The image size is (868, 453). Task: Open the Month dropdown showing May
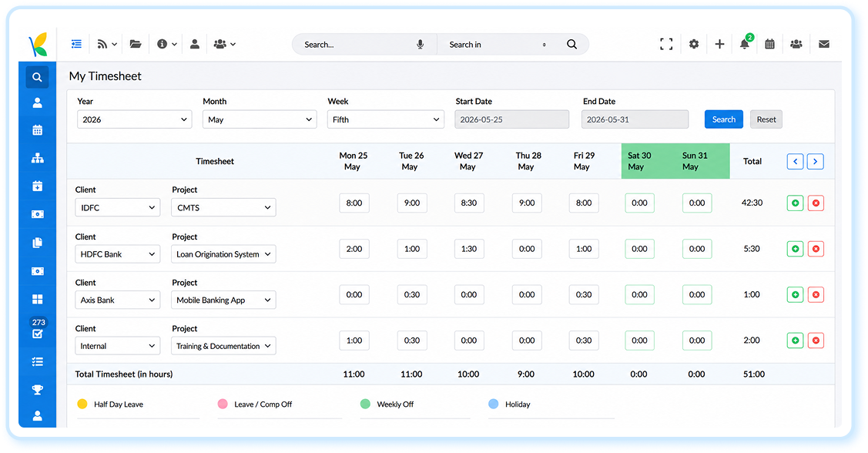260,119
